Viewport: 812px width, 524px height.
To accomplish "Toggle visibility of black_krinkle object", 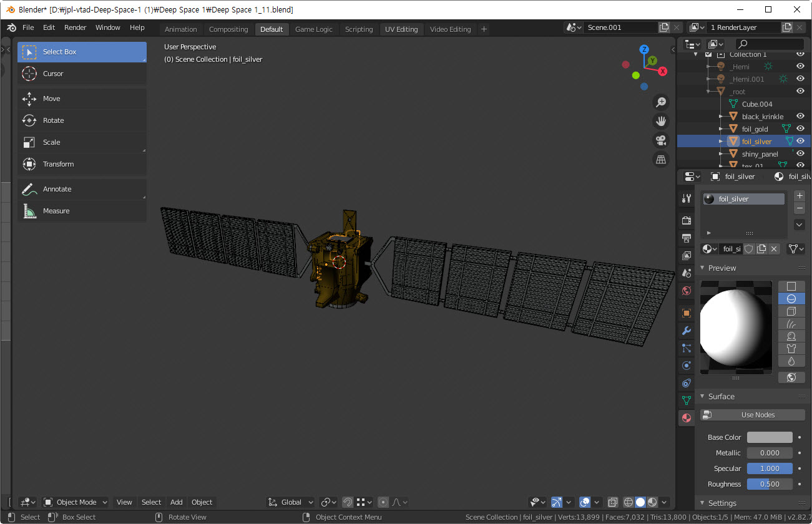I will pyautogui.click(x=800, y=116).
